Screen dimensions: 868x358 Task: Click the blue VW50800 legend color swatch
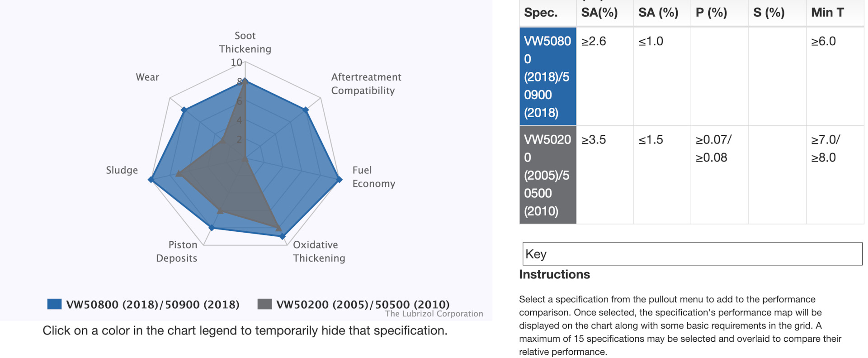pyautogui.click(x=54, y=304)
